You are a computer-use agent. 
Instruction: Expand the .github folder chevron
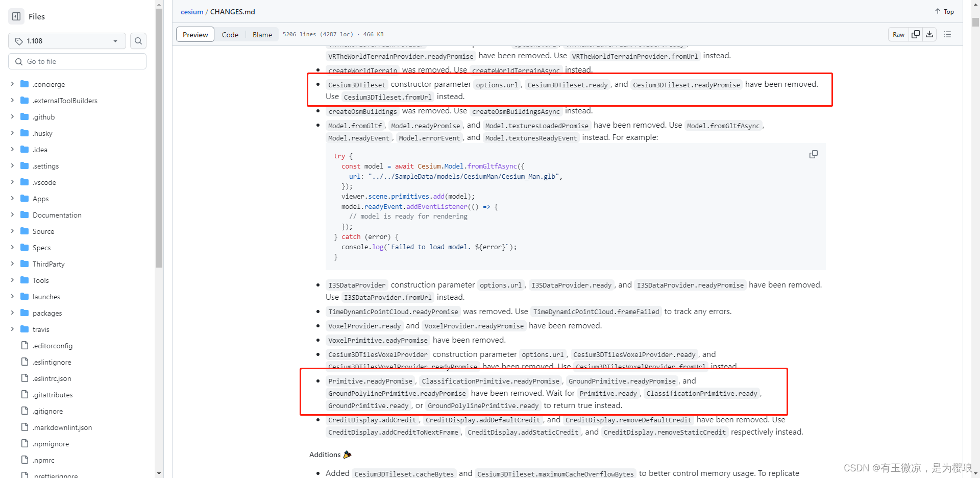coord(12,116)
